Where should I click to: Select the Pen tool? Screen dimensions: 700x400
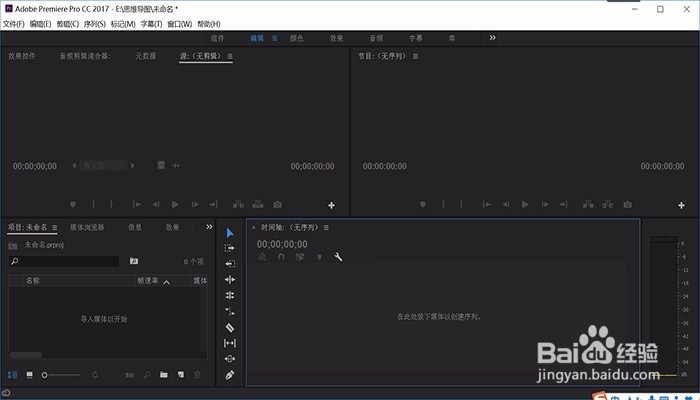tap(230, 375)
